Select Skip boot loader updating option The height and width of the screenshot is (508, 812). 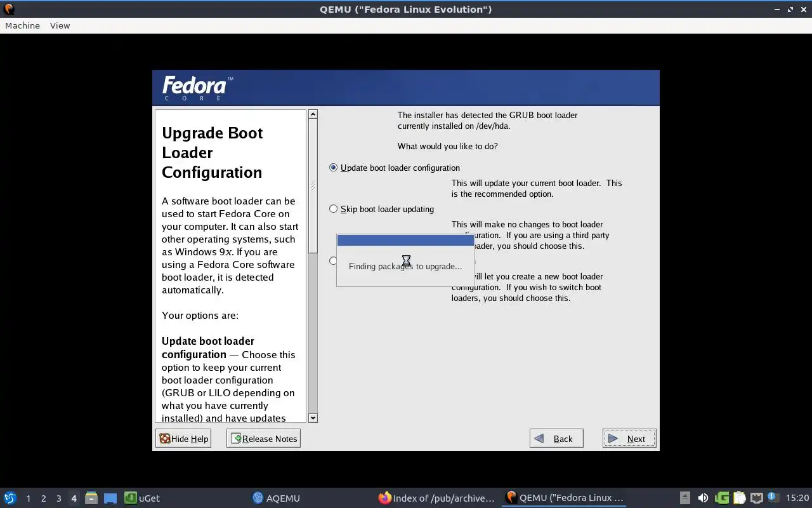coord(382,209)
